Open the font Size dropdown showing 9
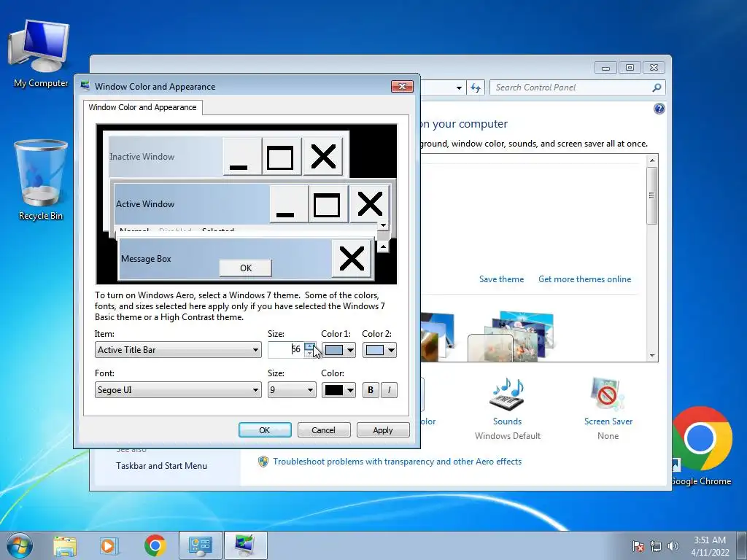 292,390
